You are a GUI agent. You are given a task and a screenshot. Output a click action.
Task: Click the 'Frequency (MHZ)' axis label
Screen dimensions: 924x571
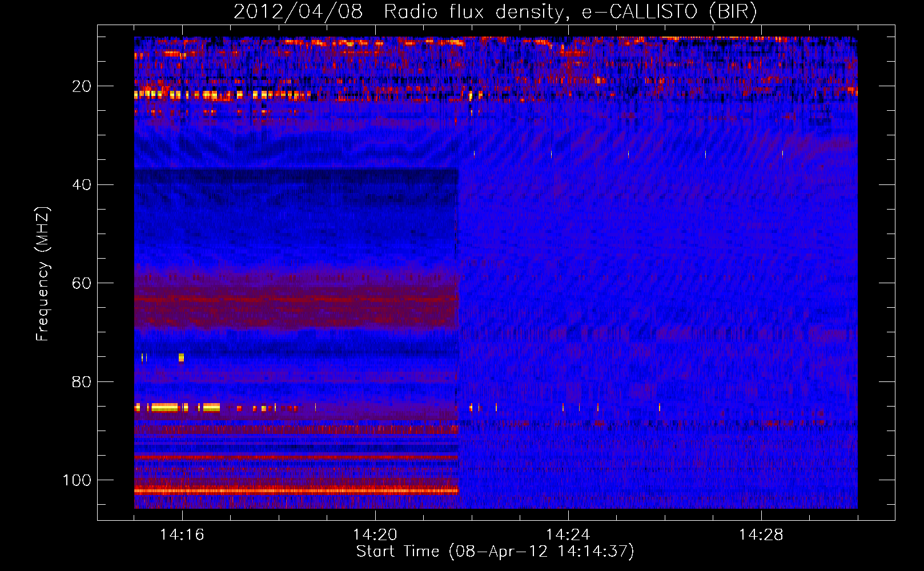pos(43,274)
